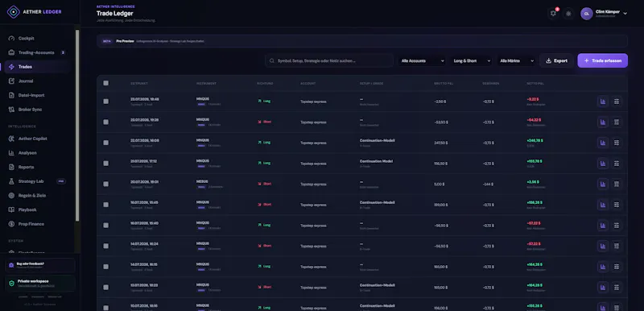644x311 pixels.
Task: Open chart for the 23.07.2026 19:28 trade
Action: point(602,122)
